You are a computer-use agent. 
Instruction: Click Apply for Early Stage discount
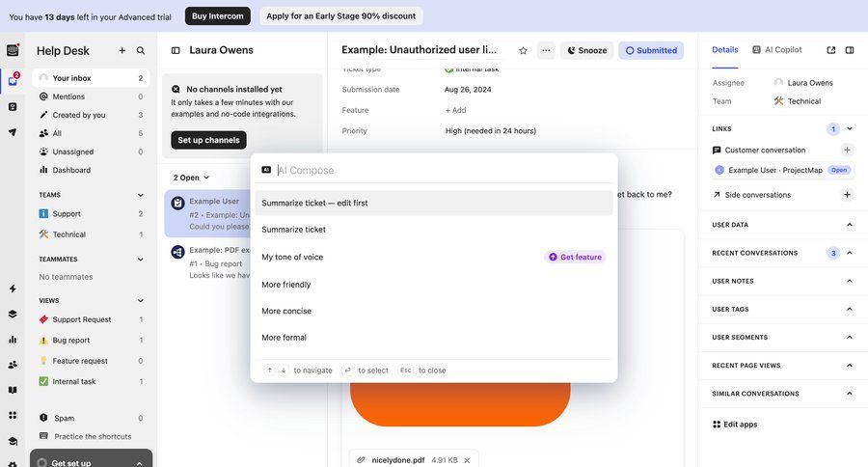click(341, 16)
